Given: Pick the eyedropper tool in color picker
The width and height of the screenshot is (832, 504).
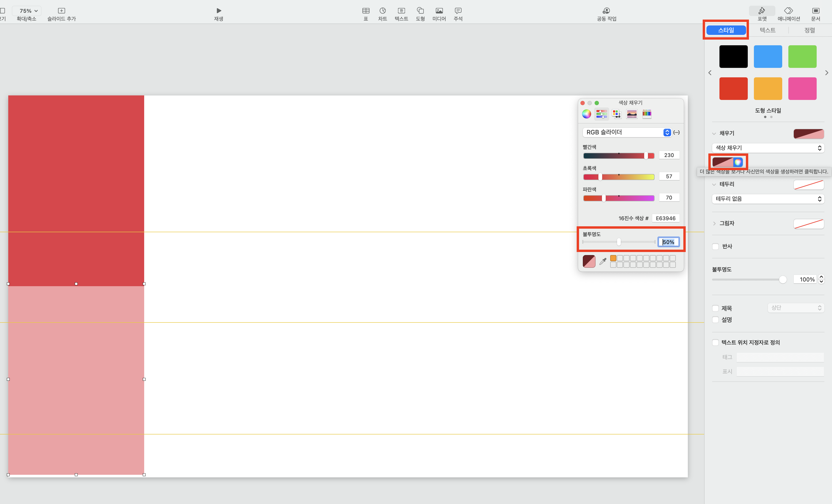Looking at the screenshot, I should (x=603, y=261).
